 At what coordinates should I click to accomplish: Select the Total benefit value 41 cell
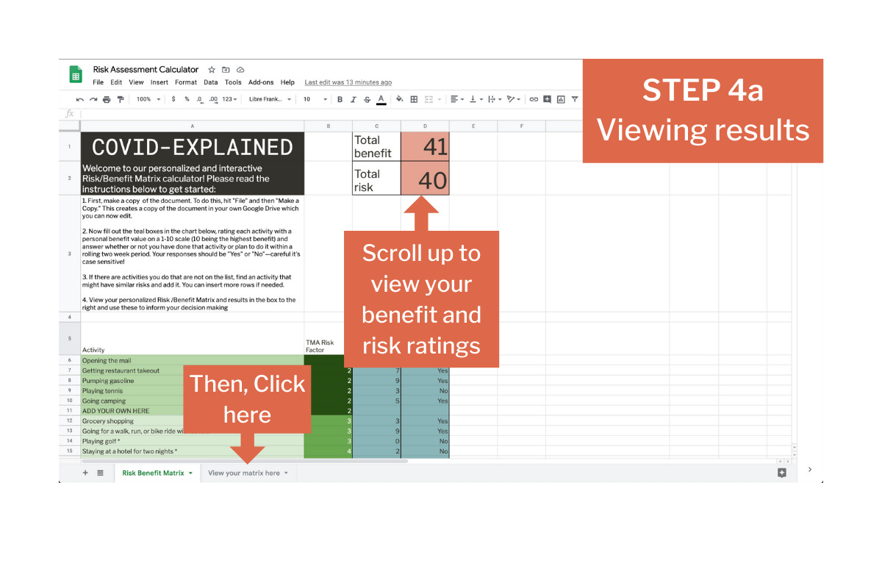coord(425,146)
